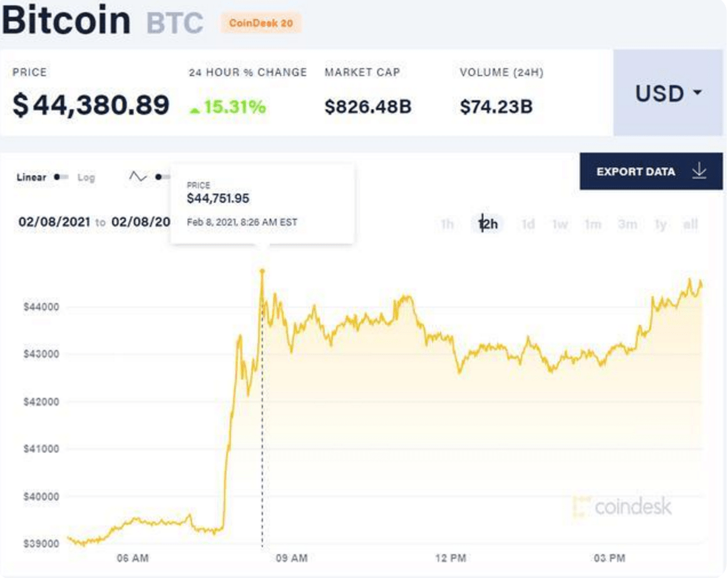Select the Linear scale label
This screenshot has width=728, height=578.
point(31,177)
